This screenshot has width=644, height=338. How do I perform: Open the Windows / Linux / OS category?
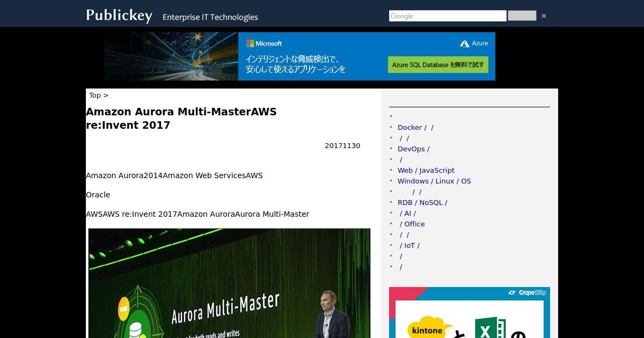tap(434, 181)
